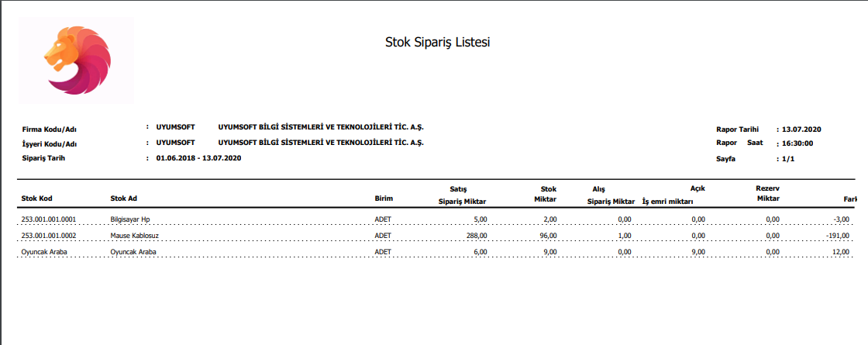Viewport: 868px width, 345px height.
Task: Select the Bilgisayar Hp stock name
Action: coord(132,219)
